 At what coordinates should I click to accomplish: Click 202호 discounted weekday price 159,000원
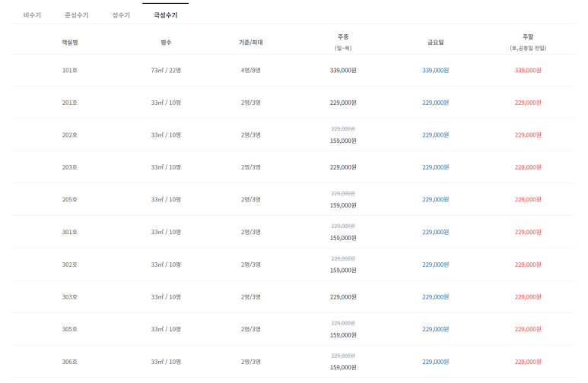[343, 141]
